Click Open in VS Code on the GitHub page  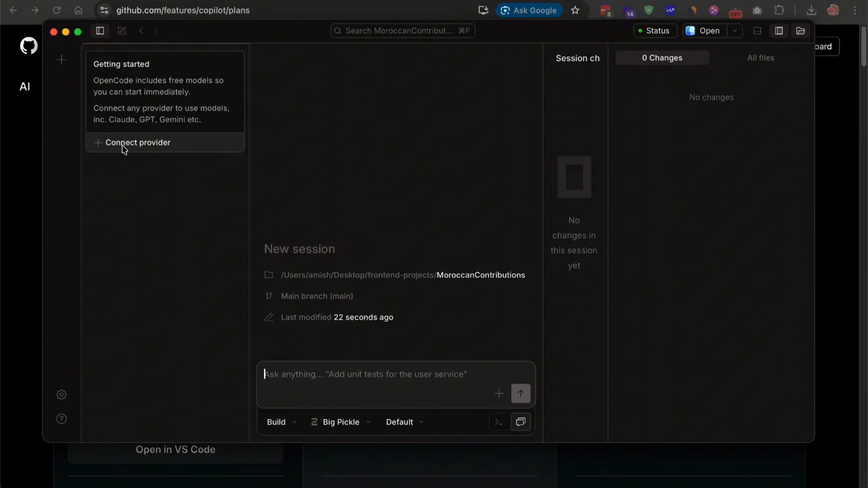coord(175,450)
